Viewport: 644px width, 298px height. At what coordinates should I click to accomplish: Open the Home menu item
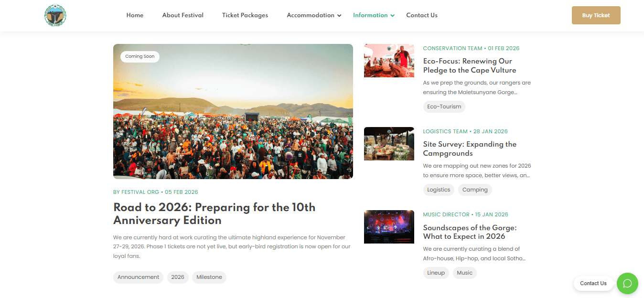tap(135, 15)
